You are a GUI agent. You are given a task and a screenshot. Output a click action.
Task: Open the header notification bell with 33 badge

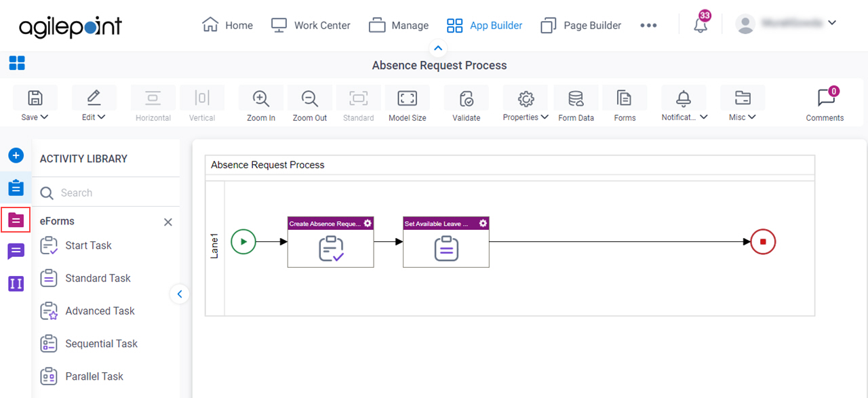pos(701,25)
